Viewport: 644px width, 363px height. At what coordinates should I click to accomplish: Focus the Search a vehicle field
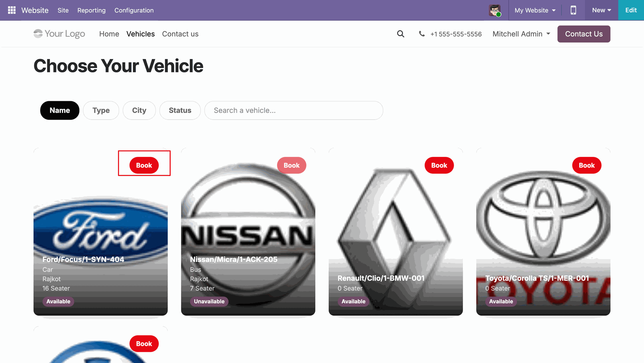[294, 110]
